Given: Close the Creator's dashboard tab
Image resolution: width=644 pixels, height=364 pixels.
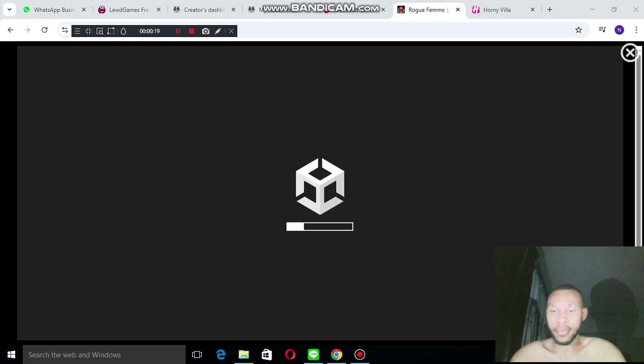Looking at the screenshot, I should pos(233,9).
